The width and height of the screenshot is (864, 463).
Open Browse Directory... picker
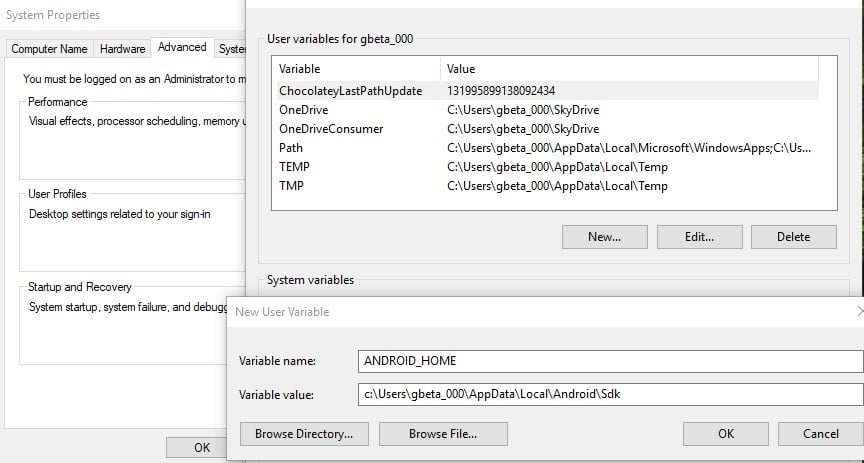pos(304,434)
